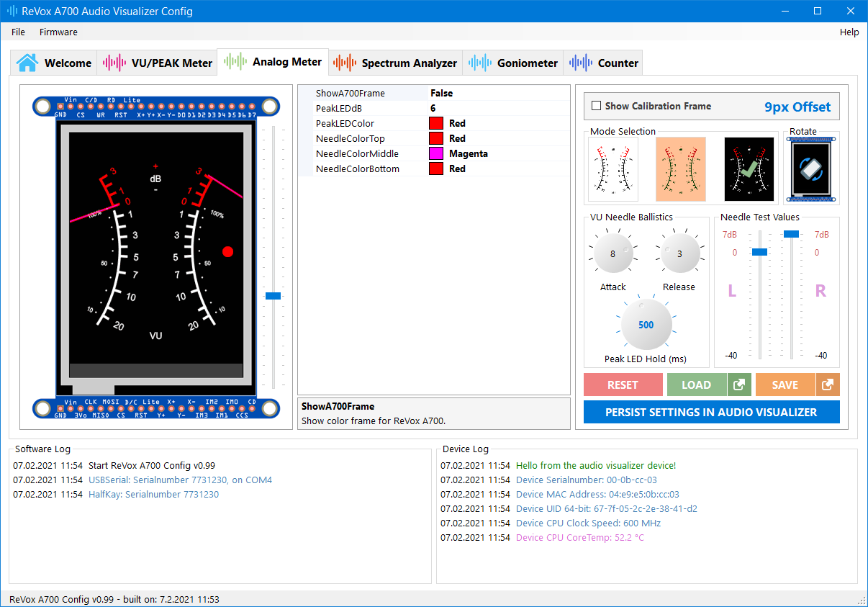Click Start ReVox A700 Config log entry
The image size is (868, 607).
coord(152,465)
